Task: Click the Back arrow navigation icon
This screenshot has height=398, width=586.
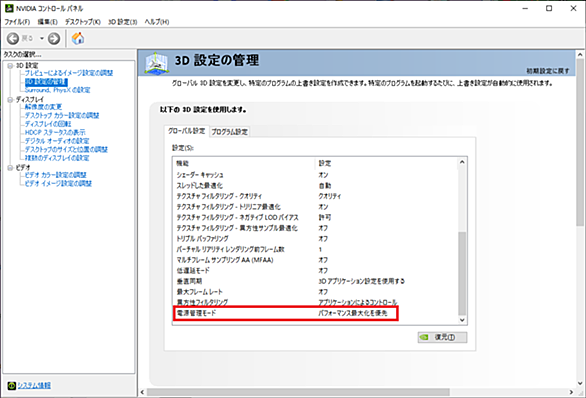Action: 13,38
